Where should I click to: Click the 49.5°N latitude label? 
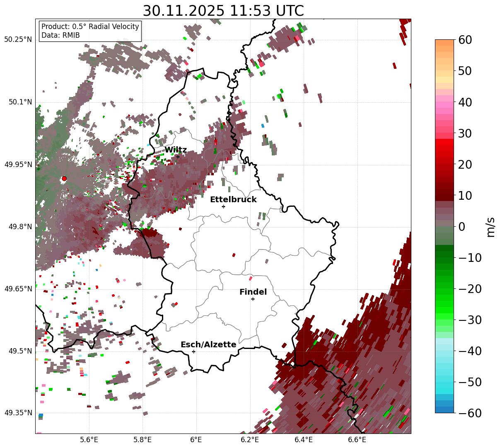20,351
